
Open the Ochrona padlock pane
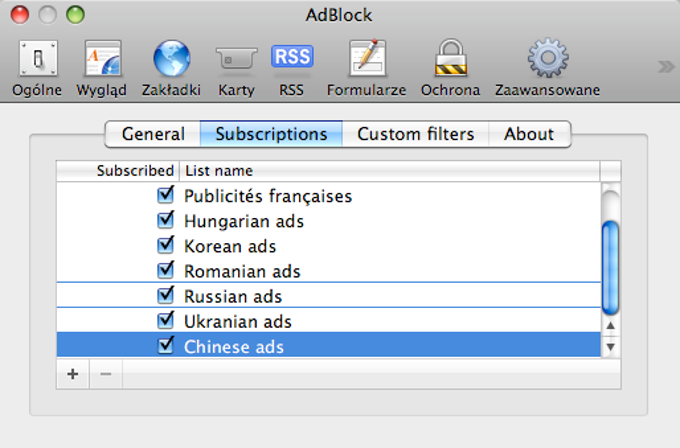451,68
